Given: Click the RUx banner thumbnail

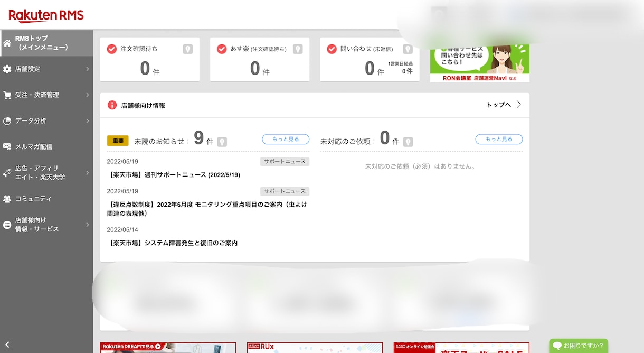Looking at the screenshot, I should (x=315, y=348).
